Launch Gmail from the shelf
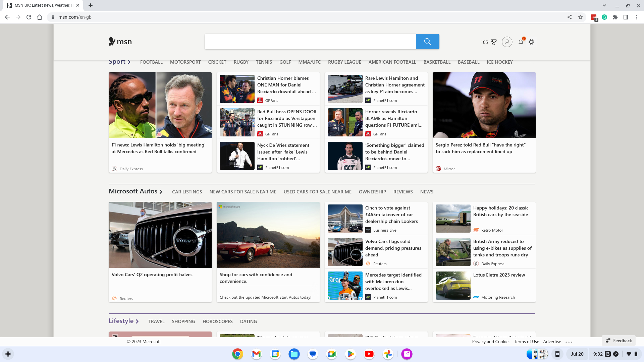This screenshot has height=362, width=644. (256, 354)
